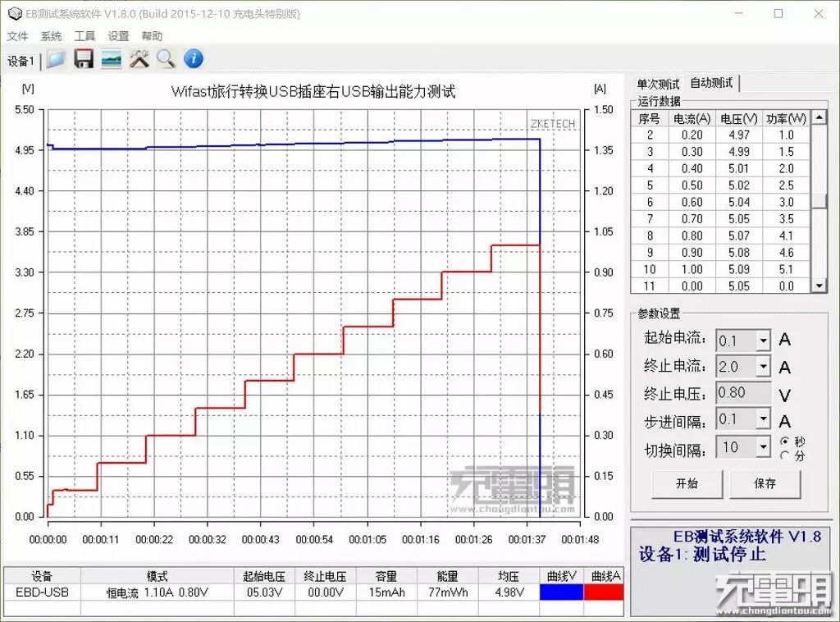
Task: Click the 15mAh capacity cell
Action: point(386,592)
